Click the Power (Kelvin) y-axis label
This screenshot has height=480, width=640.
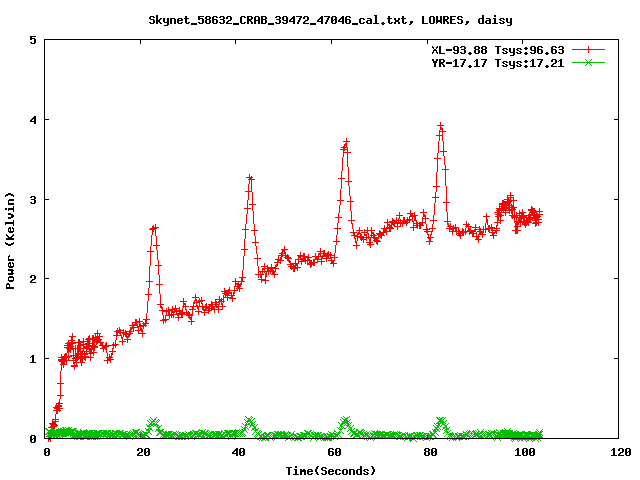coord(10,241)
